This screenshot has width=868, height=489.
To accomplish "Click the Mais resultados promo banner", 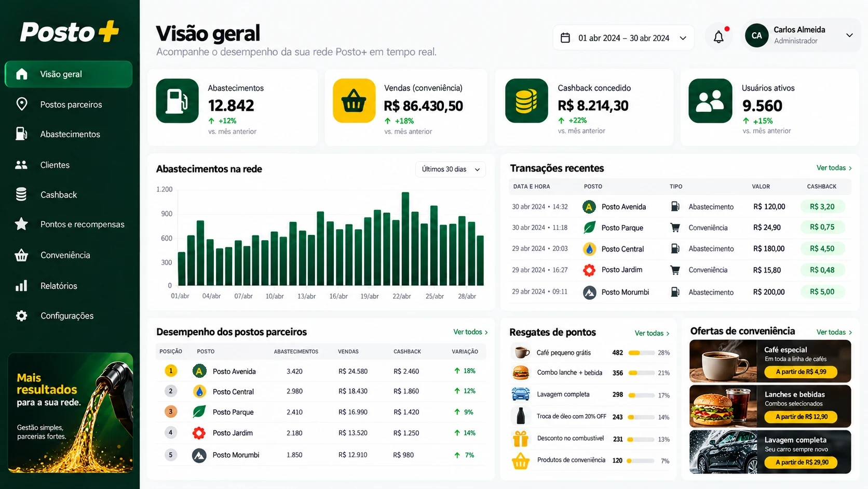I will [x=70, y=413].
